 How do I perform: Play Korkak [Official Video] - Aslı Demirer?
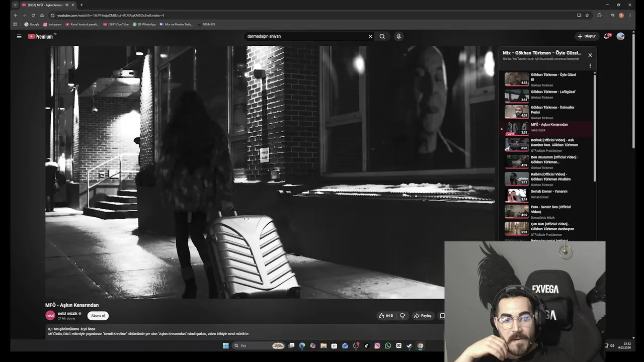click(547, 145)
